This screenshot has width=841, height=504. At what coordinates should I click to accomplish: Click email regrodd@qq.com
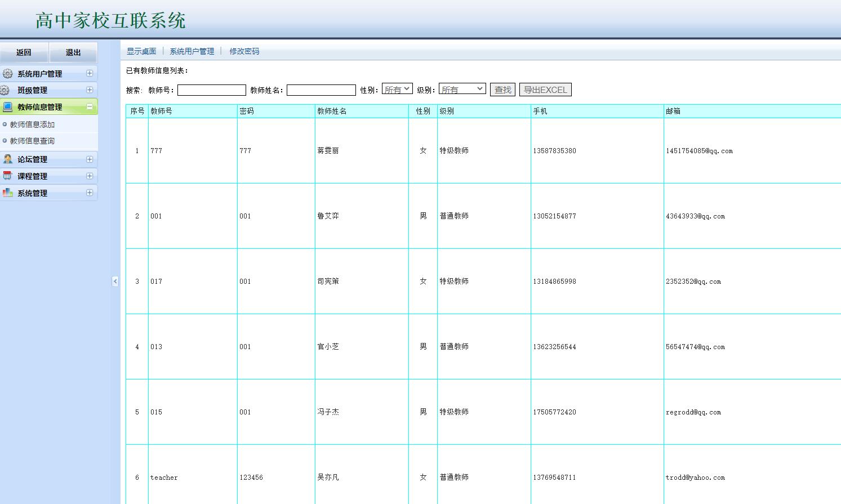pos(693,412)
